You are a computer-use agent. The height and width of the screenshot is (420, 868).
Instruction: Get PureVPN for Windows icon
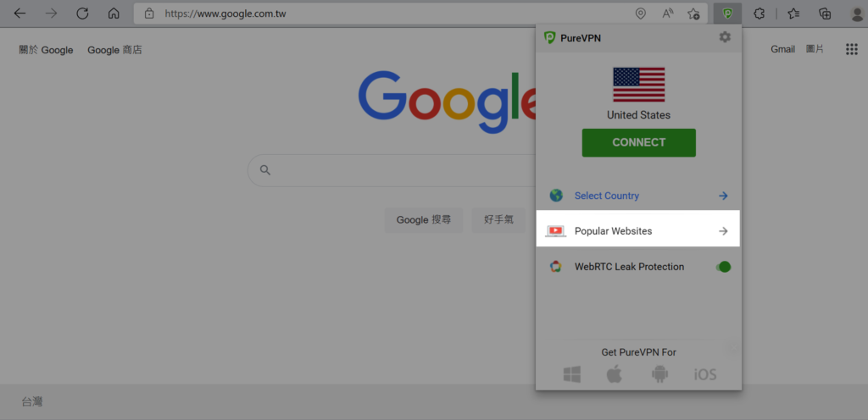[x=572, y=374]
